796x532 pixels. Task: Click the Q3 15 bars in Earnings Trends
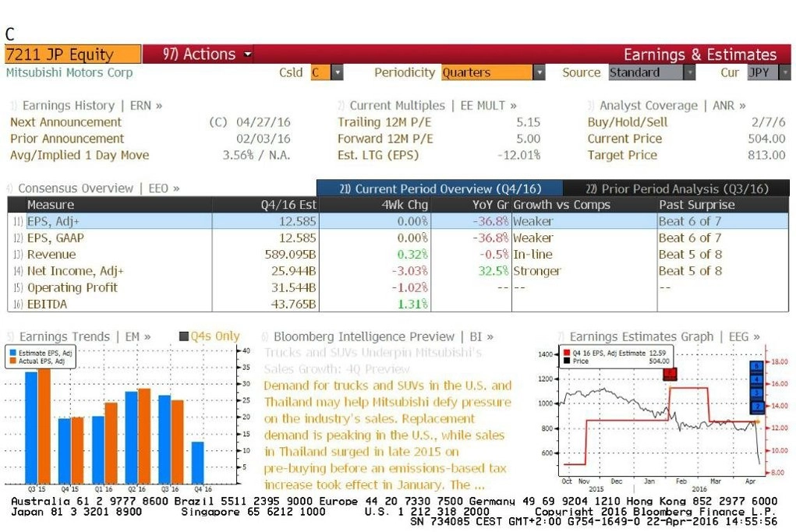click(37, 427)
